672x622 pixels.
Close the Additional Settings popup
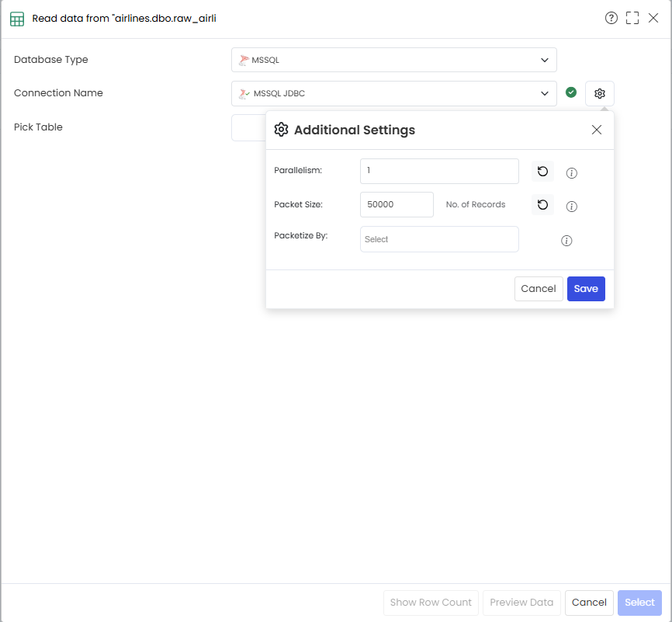[x=597, y=130]
